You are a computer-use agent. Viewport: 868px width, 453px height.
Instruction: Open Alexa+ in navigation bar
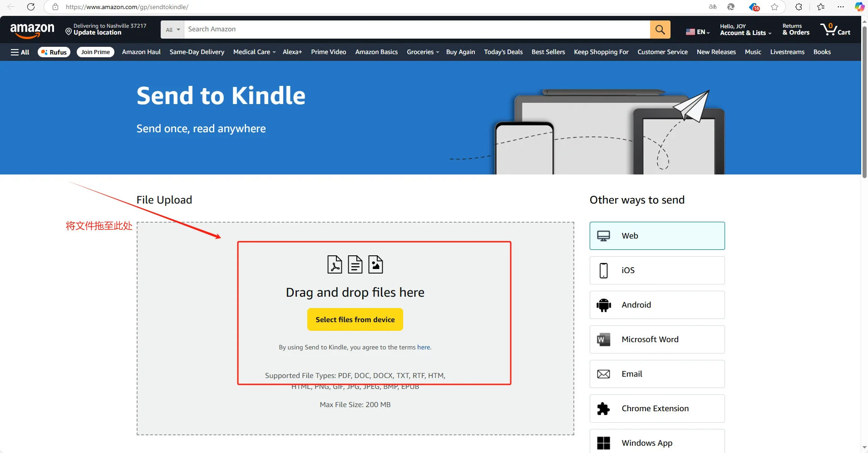[x=292, y=52]
